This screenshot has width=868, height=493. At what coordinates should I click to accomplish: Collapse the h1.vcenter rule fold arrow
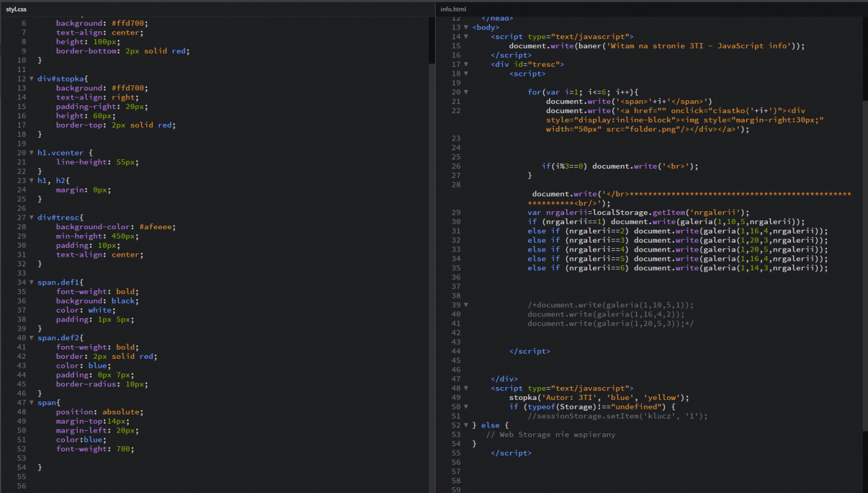pyautogui.click(x=31, y=153)
